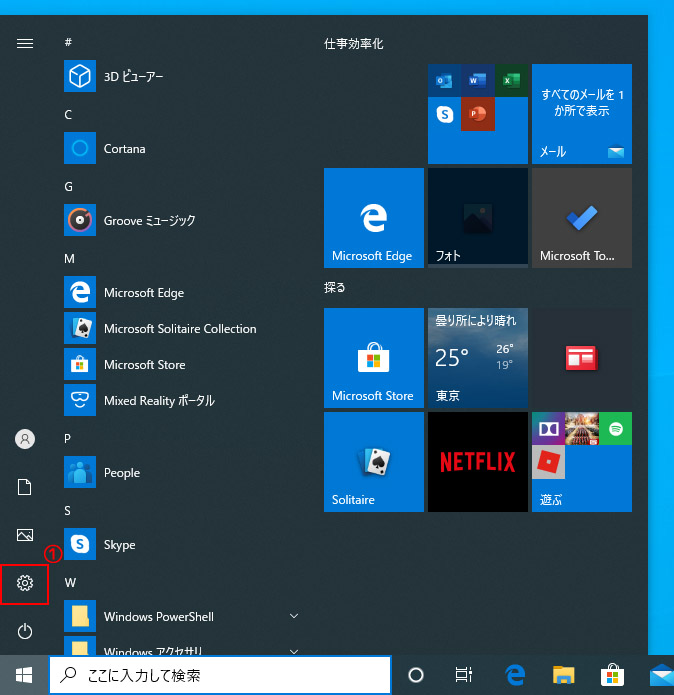Open the Netflix tile
Image resolution: width=674 pixels, height=695 pixels.
pos(478,462)
